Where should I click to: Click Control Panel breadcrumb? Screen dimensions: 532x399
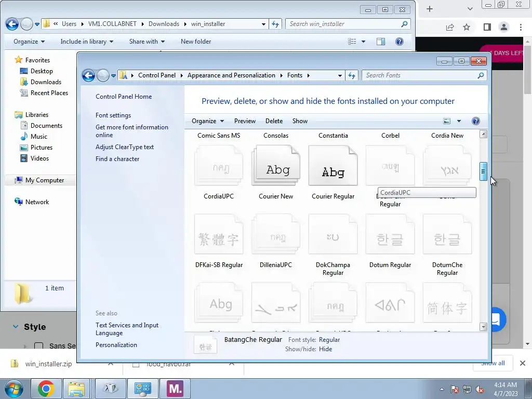coord(157,75)
